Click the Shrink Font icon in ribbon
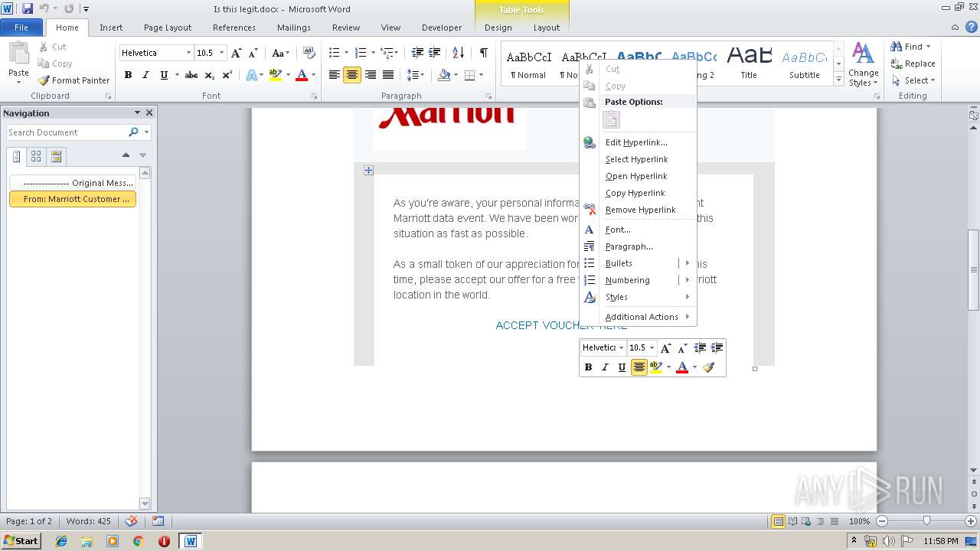Viewport: 980px width, 551px height. [x=254, y=53]
